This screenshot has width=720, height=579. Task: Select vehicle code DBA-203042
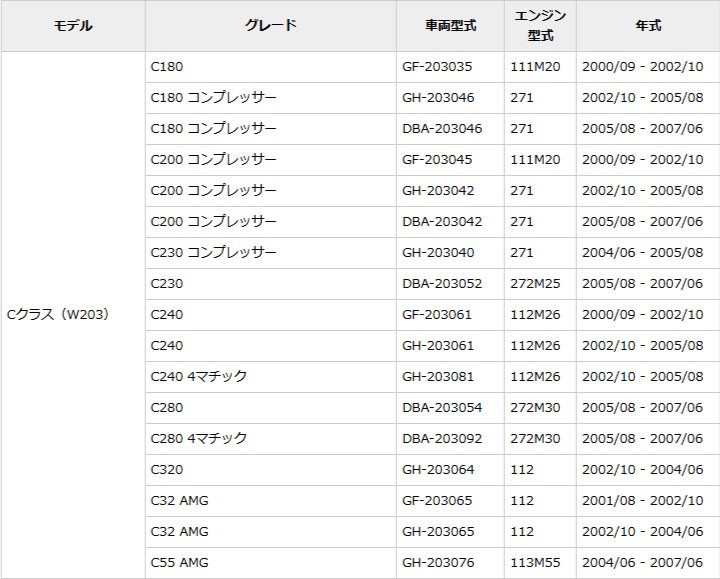(442, 222)
